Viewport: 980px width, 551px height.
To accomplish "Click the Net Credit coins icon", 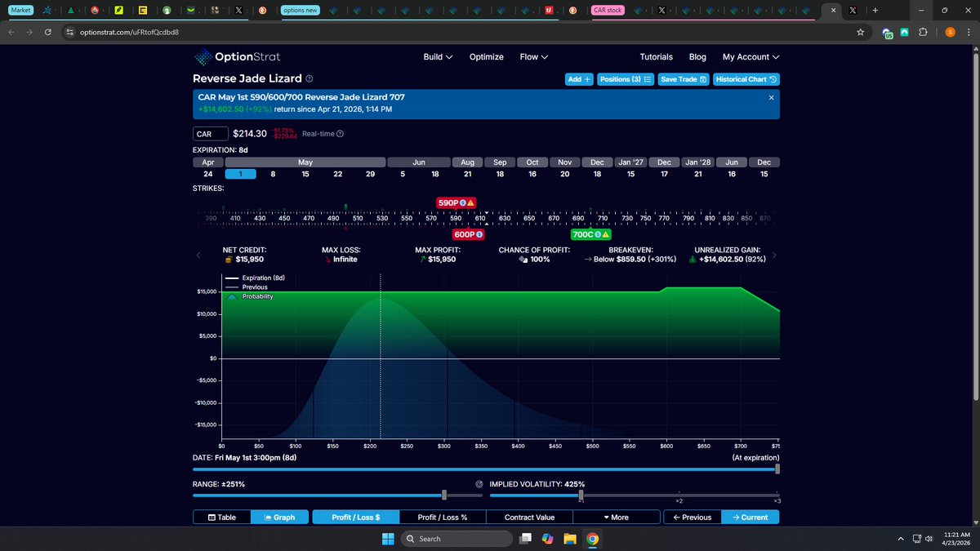I will click(229, 260).
